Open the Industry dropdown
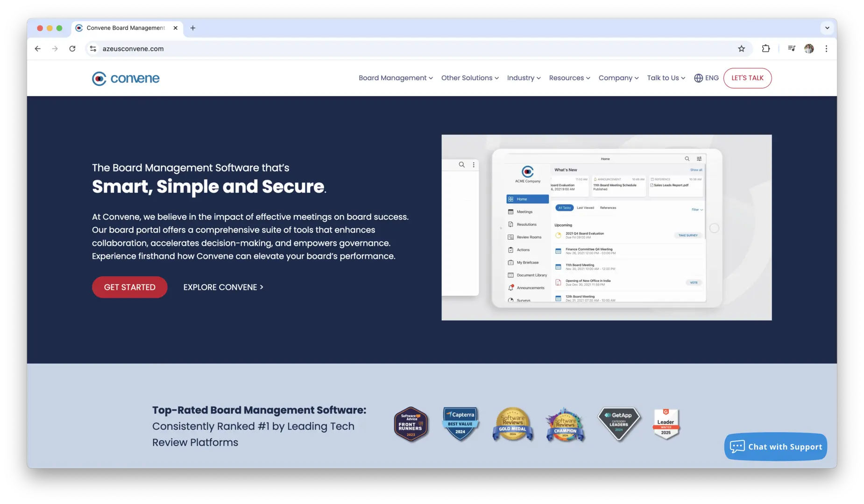The width and height of the screenshot is (864, 504). (524, 78)
